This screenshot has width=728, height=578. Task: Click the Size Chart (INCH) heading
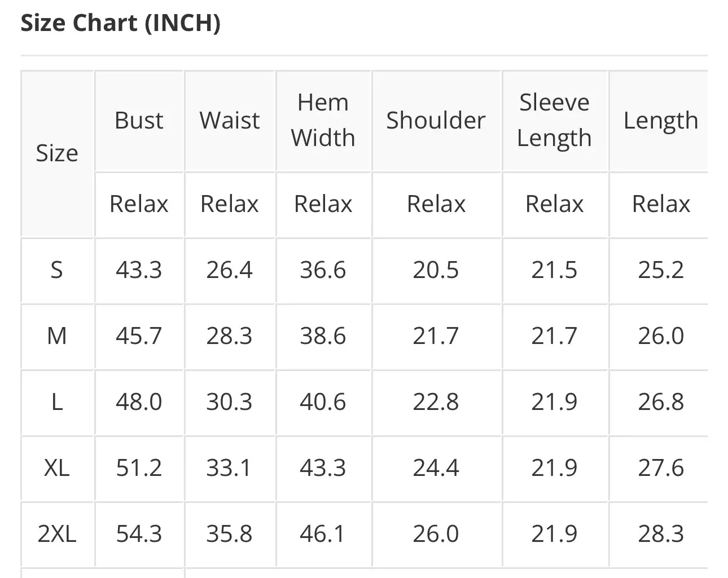[x=120, y=23]
